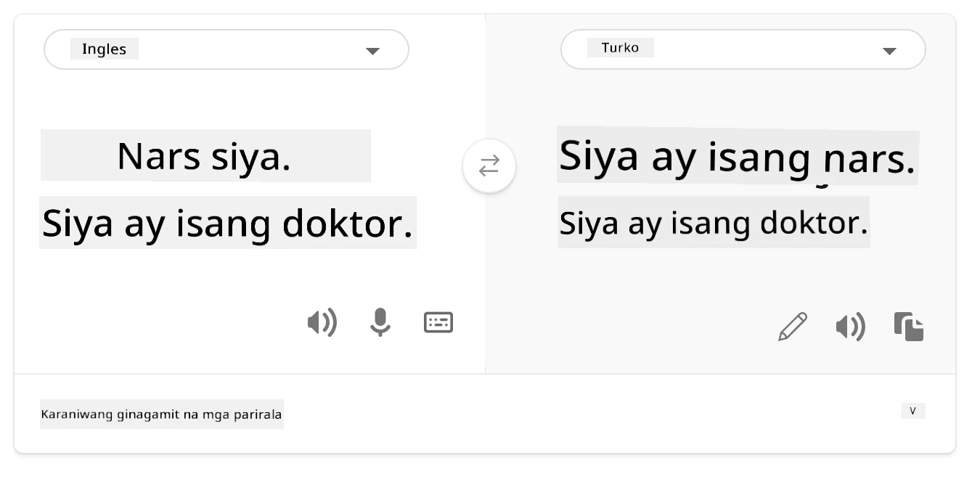
Task: Select the translated line "Siya ay isang doktor."
Action: click(714, 223)
